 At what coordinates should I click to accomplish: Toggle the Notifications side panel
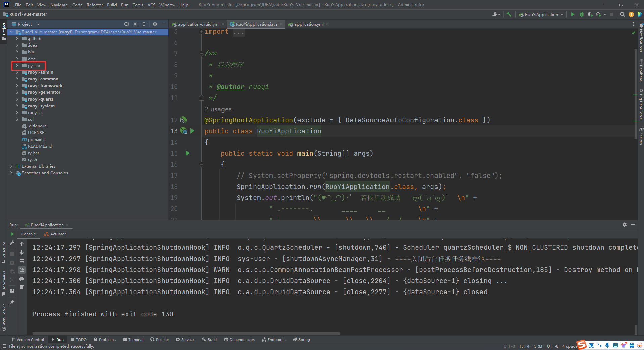(641, 38)
